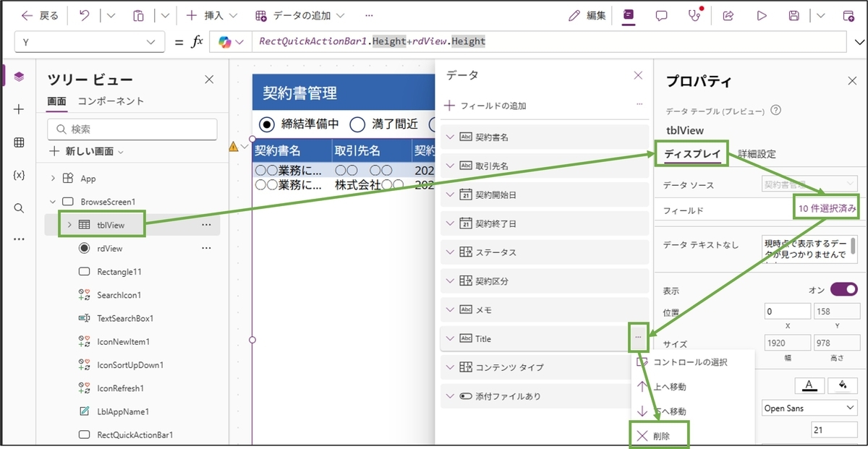Save the app with the floppy disk icon
The width and height of the screenshot is (868, 449).
(794, 15)
